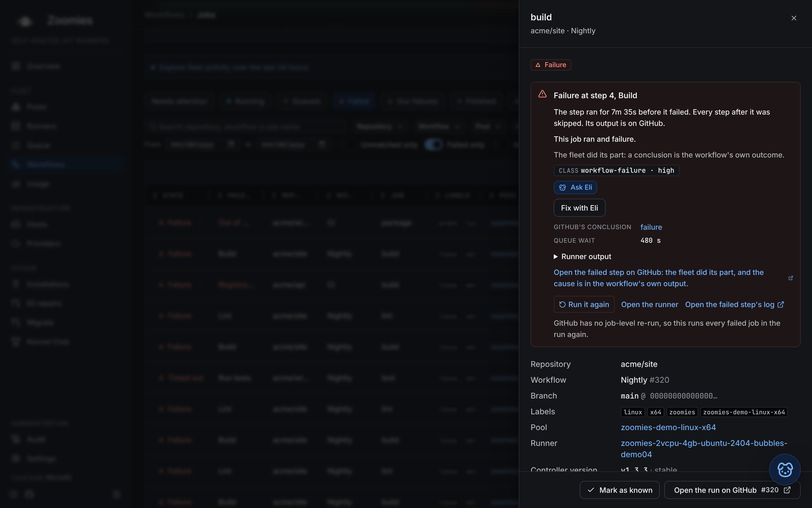
Task: Toggle the Failed only switch in background
Action: [x=433, y=145]
